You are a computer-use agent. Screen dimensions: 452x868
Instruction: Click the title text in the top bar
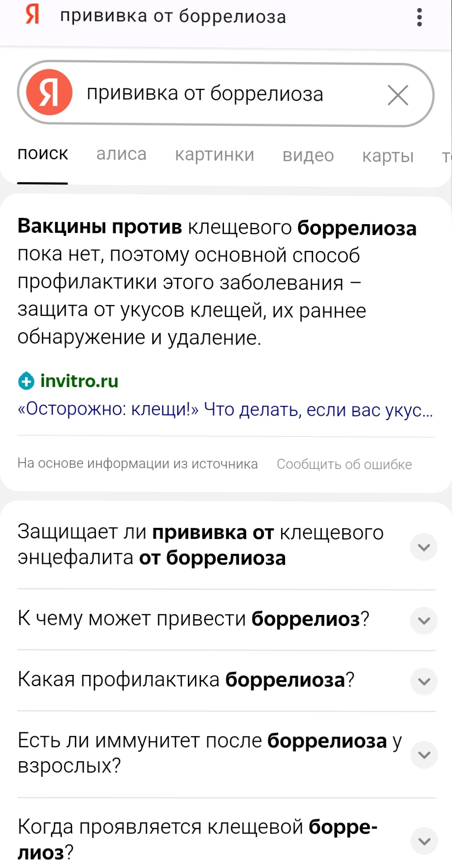pos(173,17)
